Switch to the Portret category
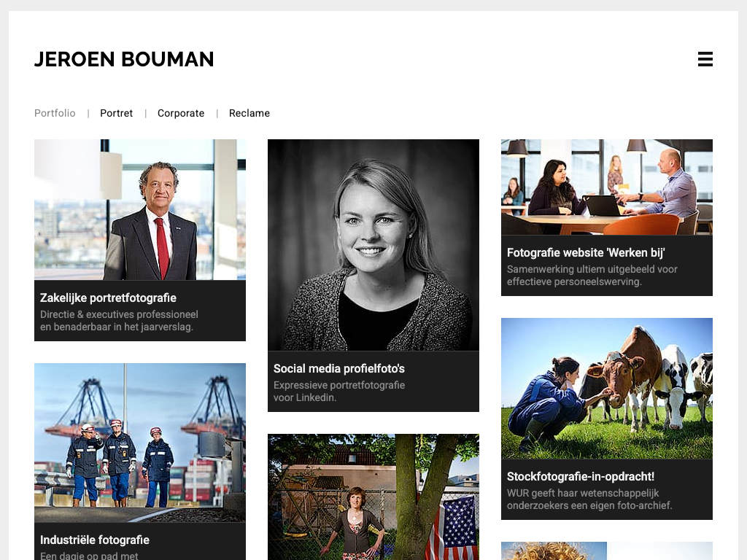 [x=117, y=113]
